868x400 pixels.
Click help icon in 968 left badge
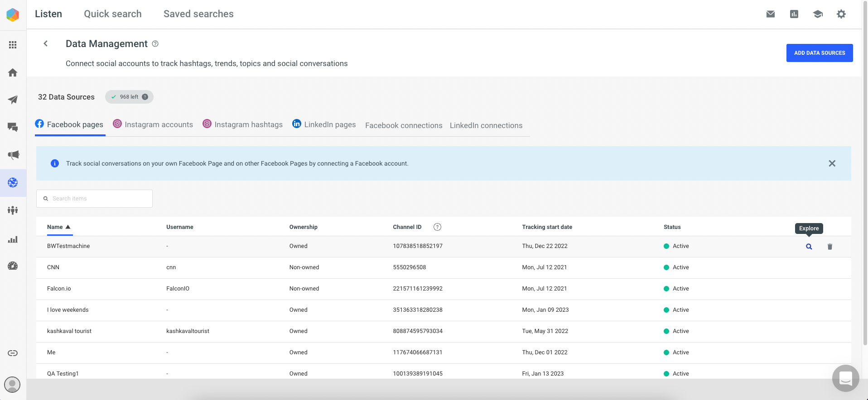point(145,97)
